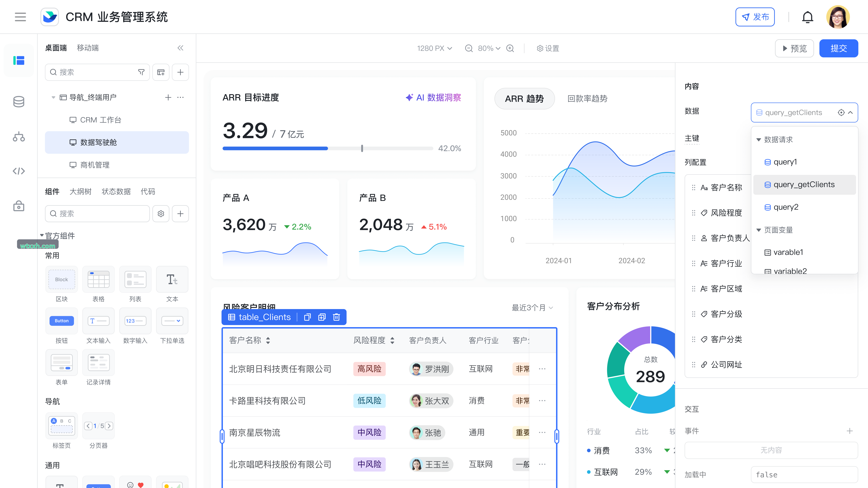Open row actions for 南京星辰物流

pyautogui.click(x=542, y=432)
